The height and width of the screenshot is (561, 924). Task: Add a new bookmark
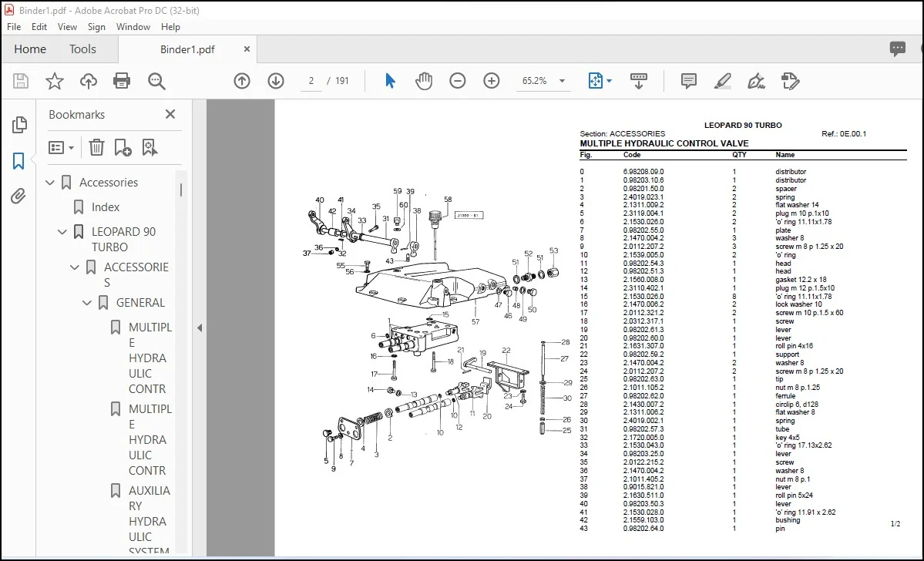point(123,147)
